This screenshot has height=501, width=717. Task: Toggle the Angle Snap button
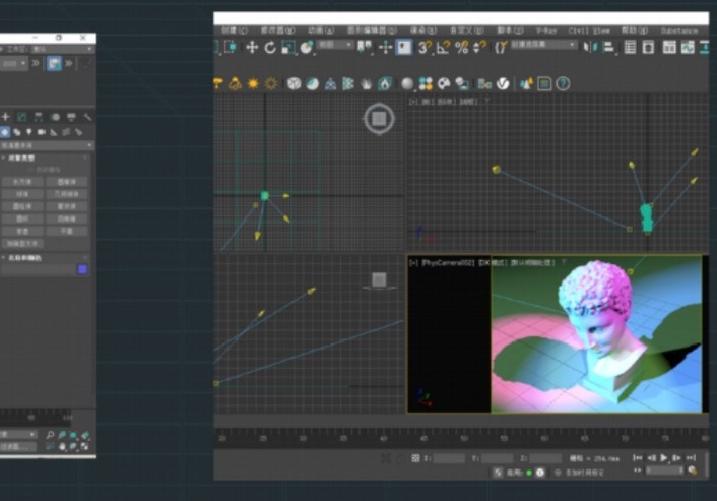pyautogui.click(x=443, y=48)
